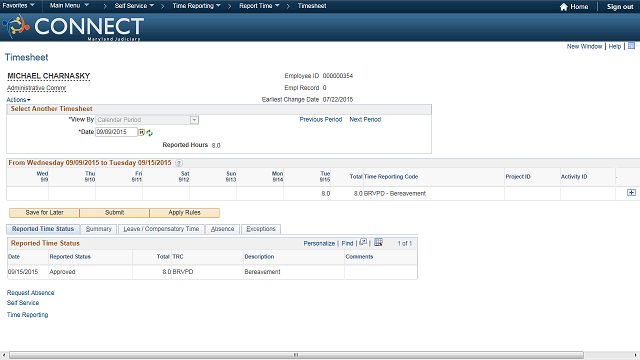Go to Next Period link
The width and height of the screenshot is (640, 360).
[365, 120]
